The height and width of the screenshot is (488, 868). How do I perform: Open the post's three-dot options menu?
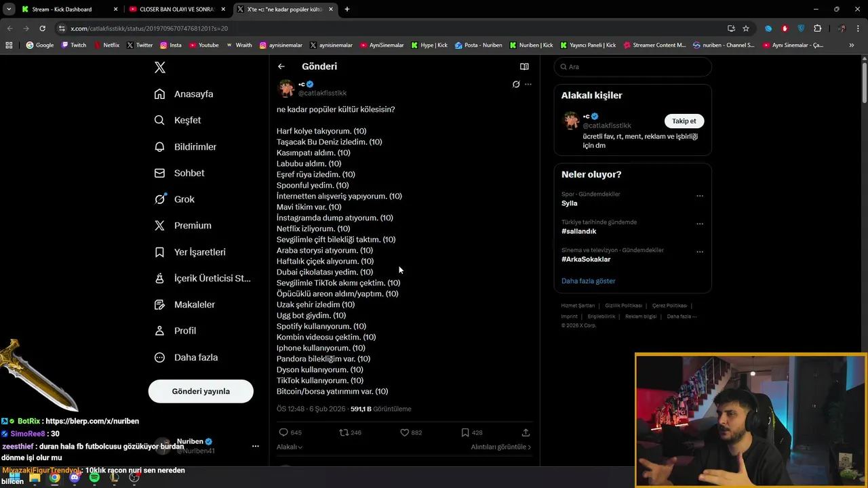528,84
